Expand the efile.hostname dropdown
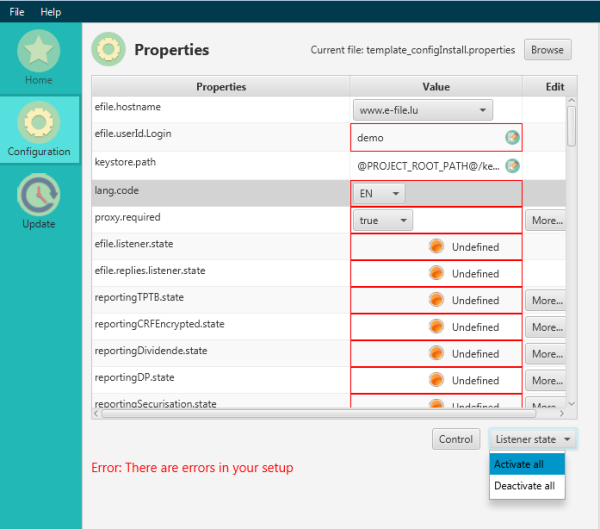 422,110
